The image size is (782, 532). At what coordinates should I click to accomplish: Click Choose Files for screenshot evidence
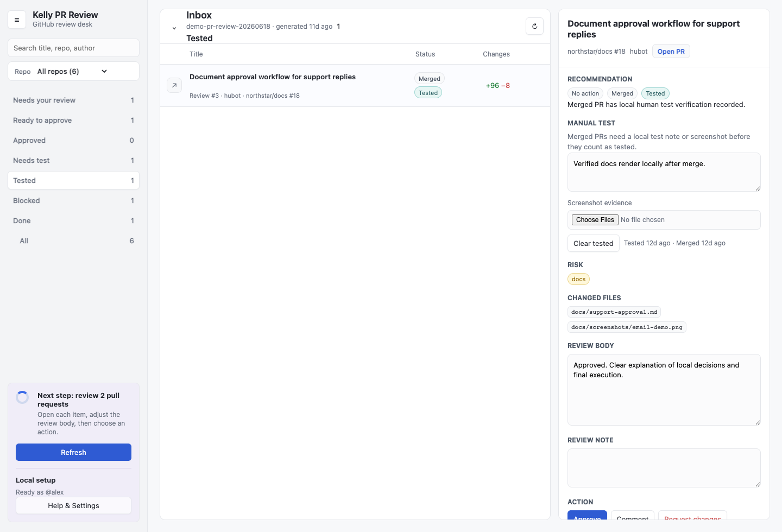pyautogui.click(x=595, y=220)
